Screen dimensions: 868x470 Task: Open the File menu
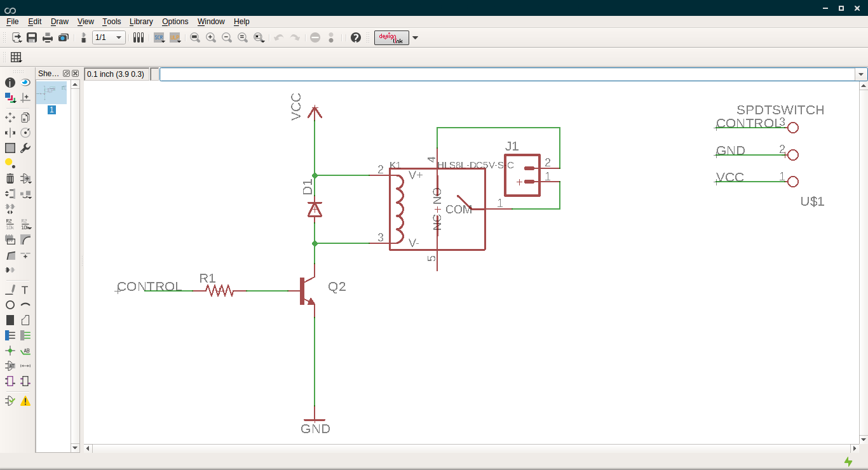pyautogui.click(x=12, y=21)
